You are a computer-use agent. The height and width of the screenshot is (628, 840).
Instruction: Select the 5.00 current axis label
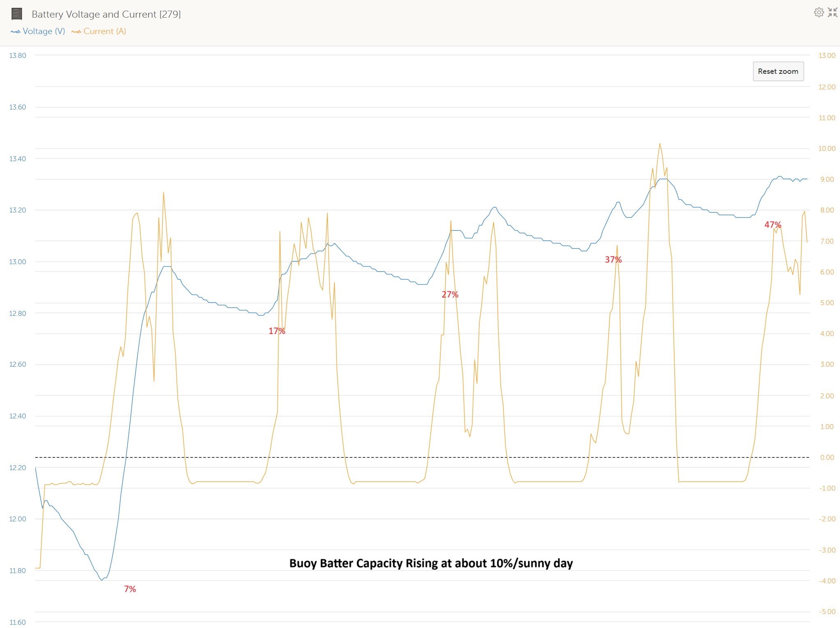pos(827,303)
